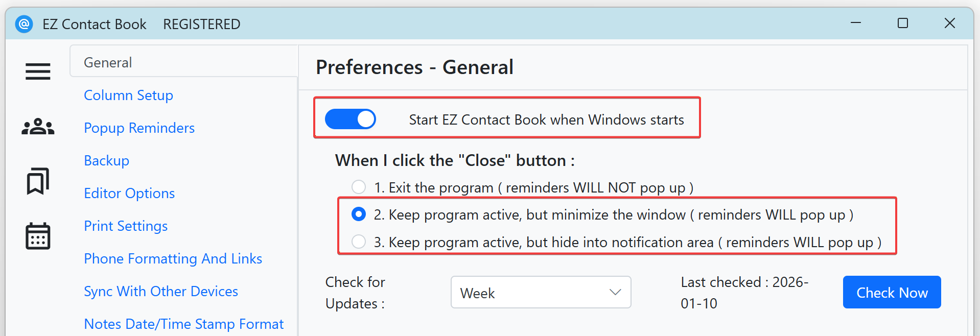
Task: Go to Print Settings
Action: (126, 226)
